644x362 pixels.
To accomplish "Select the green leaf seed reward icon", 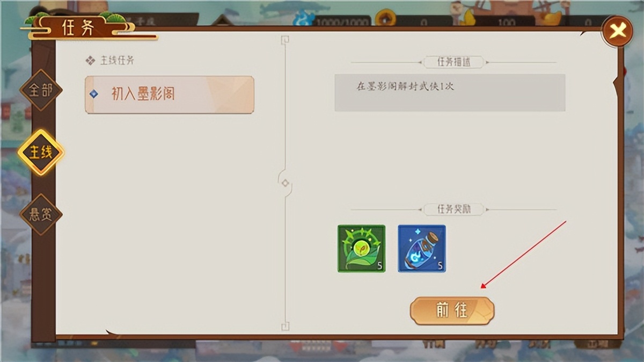I will tap(361, 248).
